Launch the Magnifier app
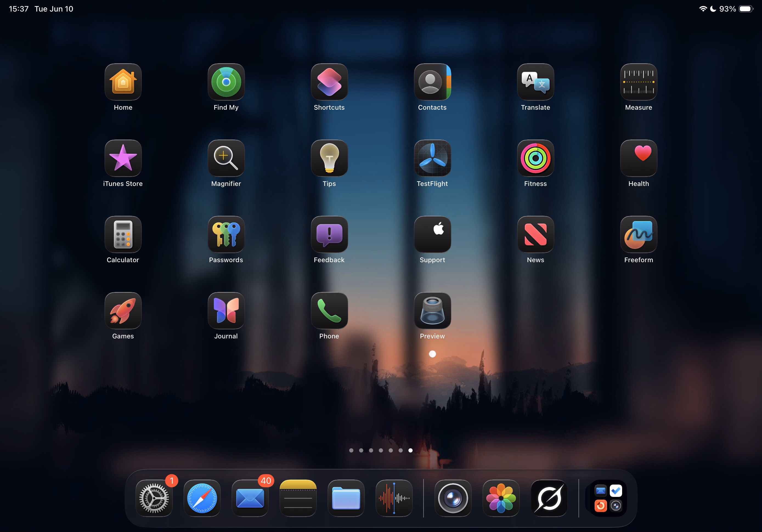 click(226, 158)
